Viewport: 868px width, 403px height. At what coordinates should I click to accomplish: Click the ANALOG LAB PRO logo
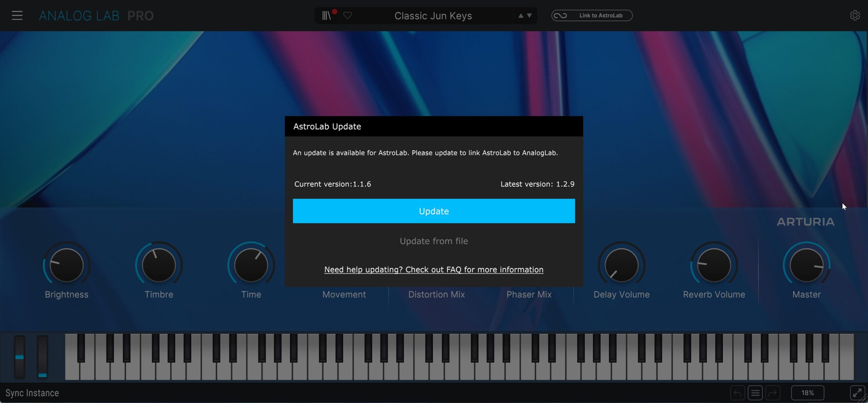[x=96, y=16]
